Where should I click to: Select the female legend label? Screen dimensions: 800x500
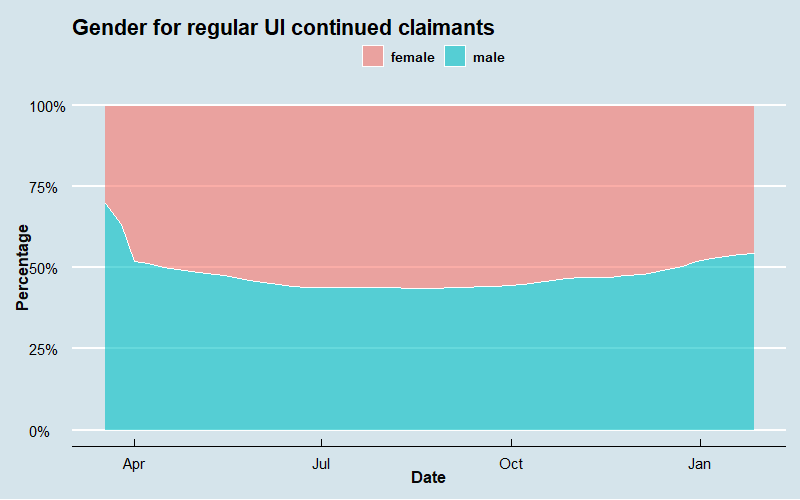pos(412,58)
